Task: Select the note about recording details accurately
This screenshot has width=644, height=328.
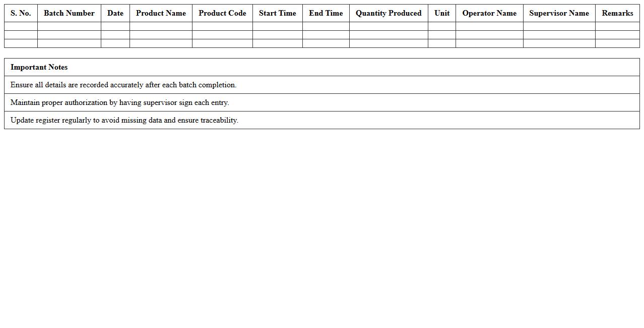Action: [123, 85]
